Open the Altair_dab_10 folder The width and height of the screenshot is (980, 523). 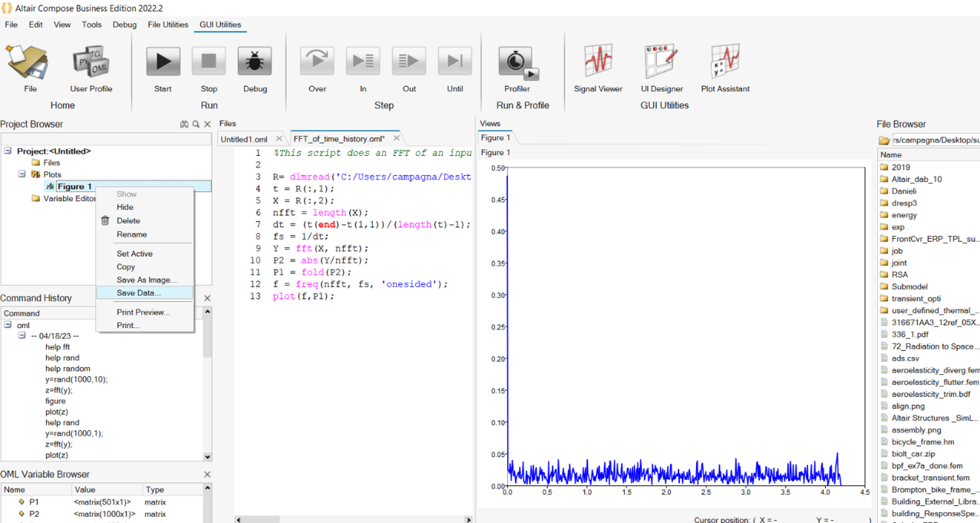[x=916, y=179]
